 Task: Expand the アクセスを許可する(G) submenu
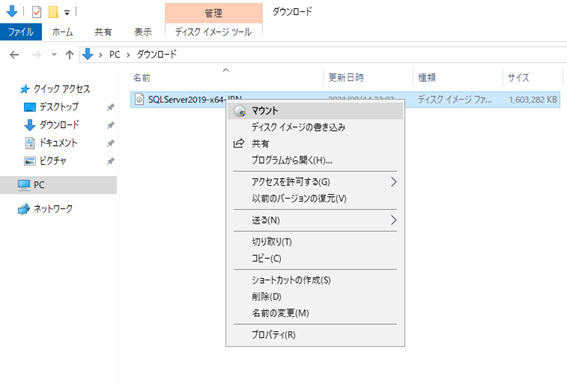coord(315,182)
